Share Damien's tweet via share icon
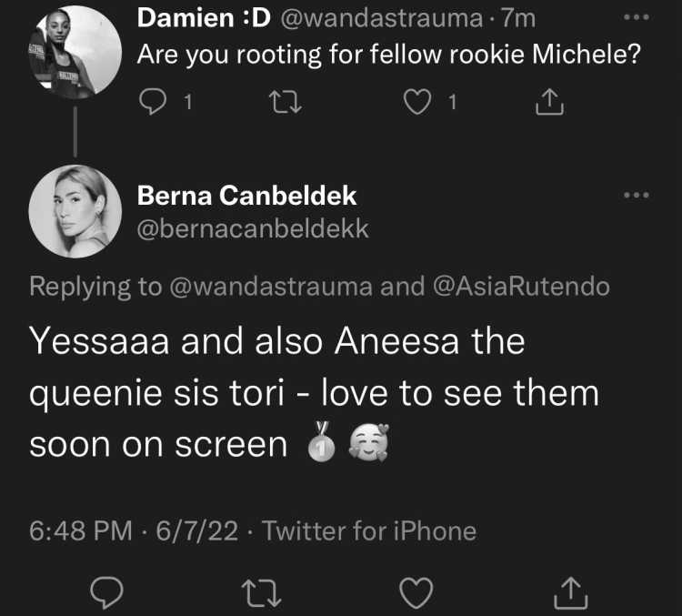The image size is (682, 616). (549, 102)
